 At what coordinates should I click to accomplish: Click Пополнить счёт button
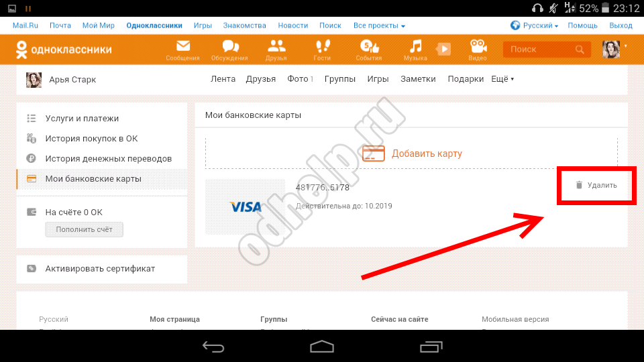point(85,229)
